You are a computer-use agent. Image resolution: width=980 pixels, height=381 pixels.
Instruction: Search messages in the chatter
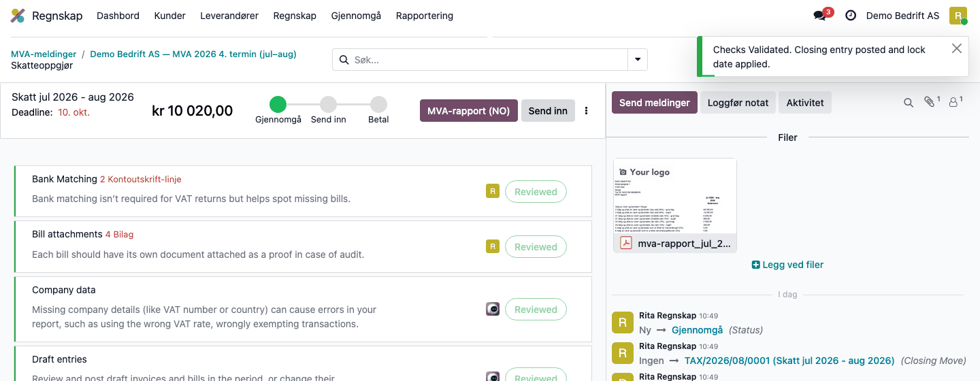click(x=909, y=103)
